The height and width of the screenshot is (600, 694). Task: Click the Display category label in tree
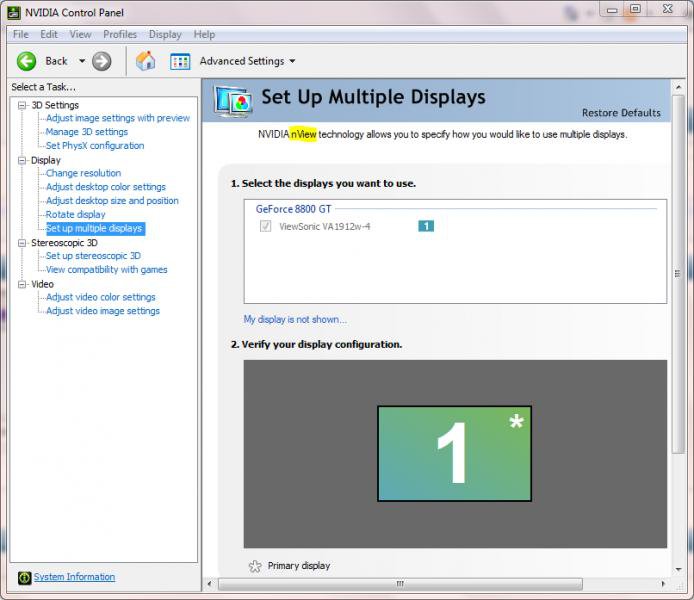point(46,160)
